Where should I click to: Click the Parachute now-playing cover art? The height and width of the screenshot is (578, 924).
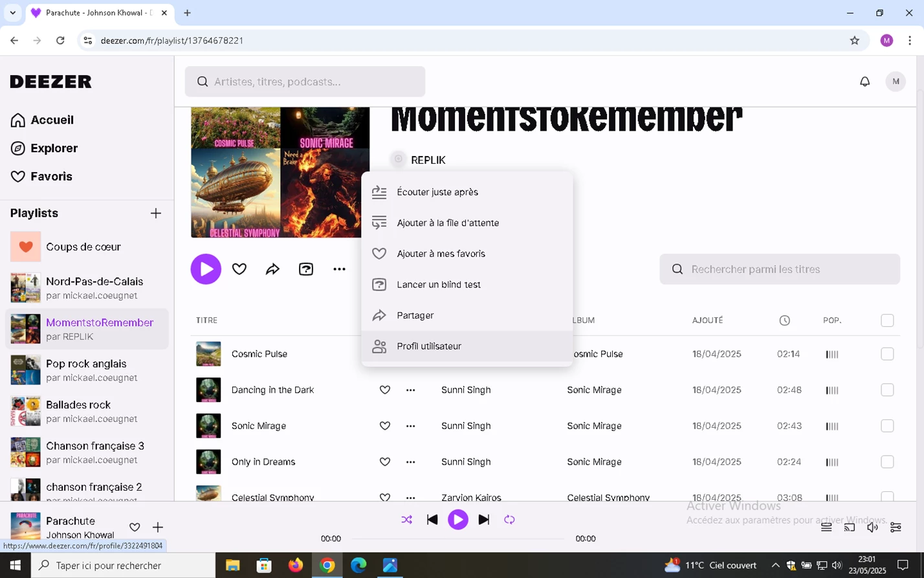pos(25,526)
